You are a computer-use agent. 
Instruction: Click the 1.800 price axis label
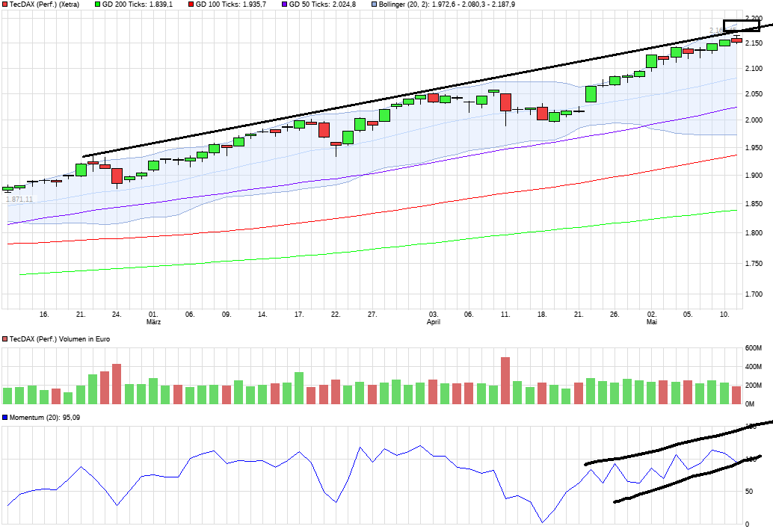754,233
